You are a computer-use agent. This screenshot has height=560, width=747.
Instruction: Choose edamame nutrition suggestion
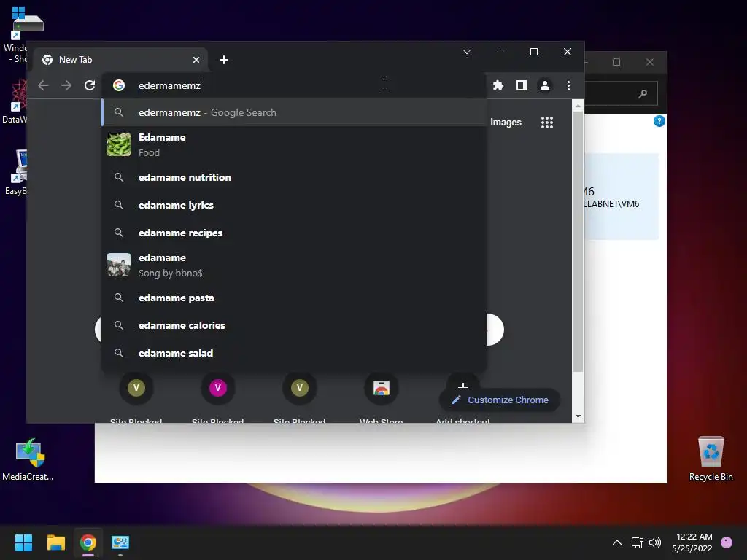coord(295,177)
